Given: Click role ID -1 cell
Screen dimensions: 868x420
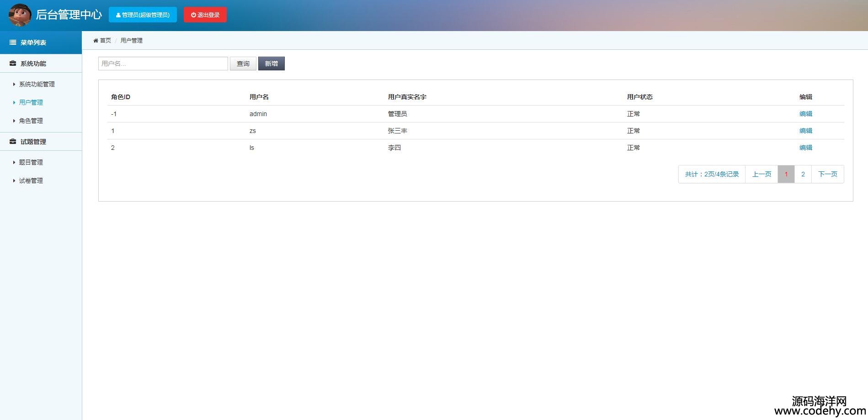Looking at the screenshot, I should tap(114, 114).
